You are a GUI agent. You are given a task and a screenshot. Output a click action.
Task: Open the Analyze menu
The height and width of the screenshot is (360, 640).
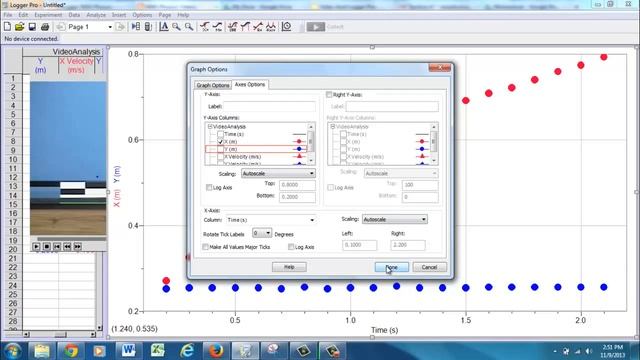(x=96, y=15)
